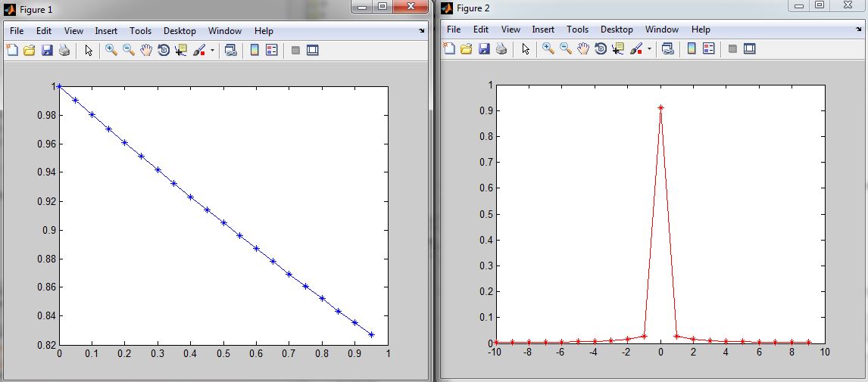The width and height of the screenshot is (868, 382).
Task: Click the red peak marker in Figure 2
Action: [x=660, y=107]
